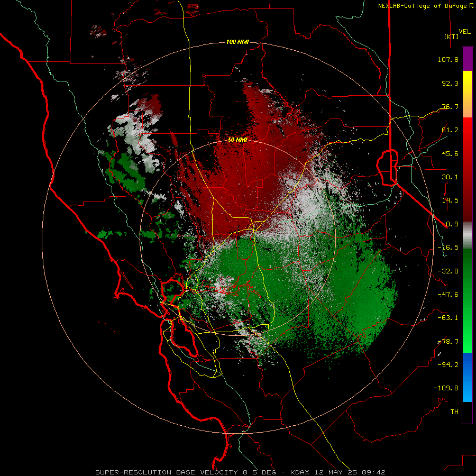Click the product caption at the bottom
This screenshot has height=476, width=476.
pos(241,472)
